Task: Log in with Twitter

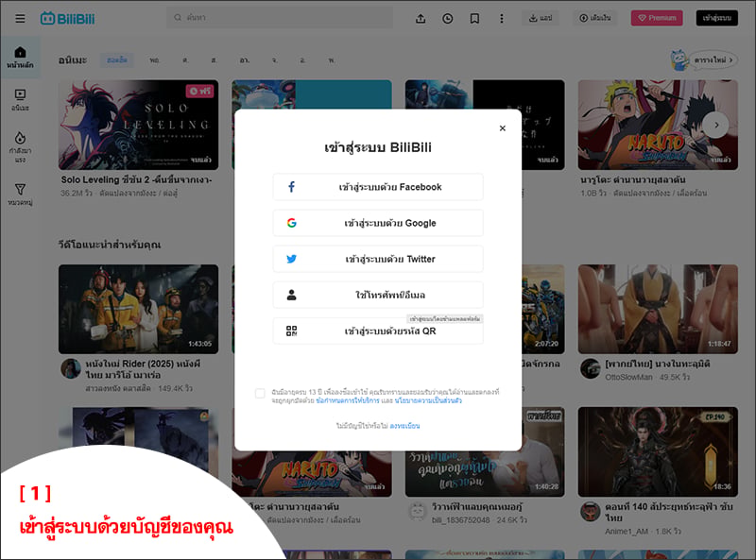Action: pos(378,260)
